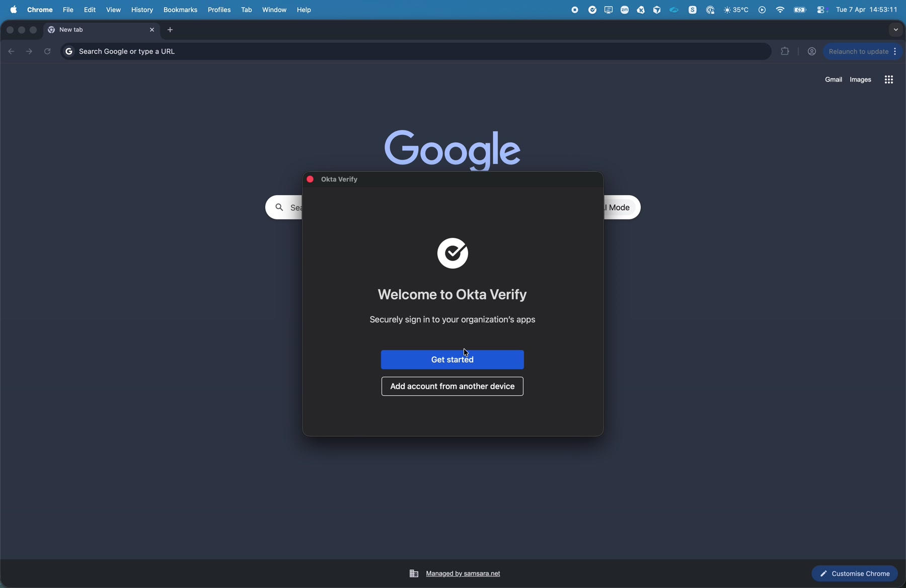Open the Chrome profile icon
Image resolution: width=906 pixels, height=588 pixels.
point(811,51)
